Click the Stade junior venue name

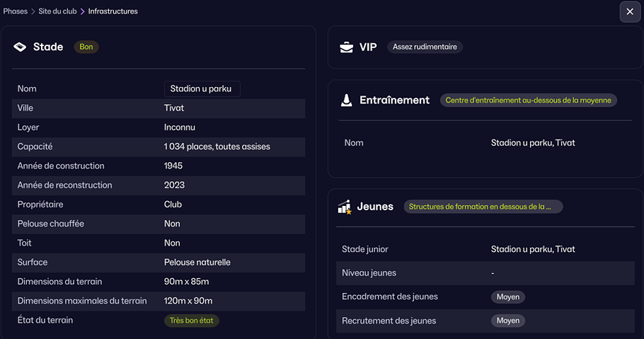coord(533,249)
